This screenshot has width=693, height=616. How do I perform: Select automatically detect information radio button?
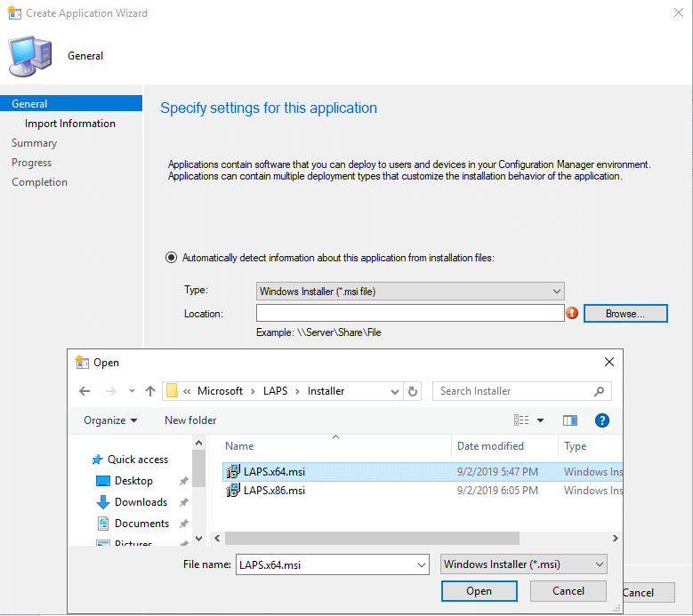(171, 258)
